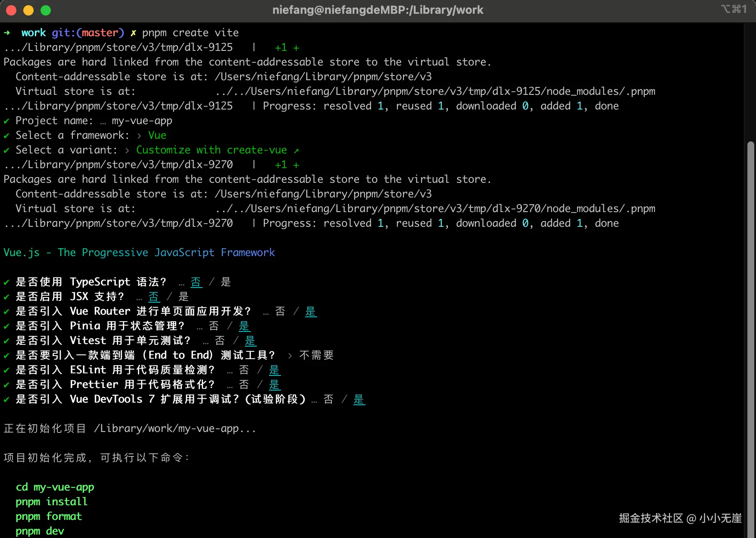Click the "Vue.js - The Progressive JavaScript Framework" banner
The height and width of the screenshot is (538, 756).
[139, 253]
